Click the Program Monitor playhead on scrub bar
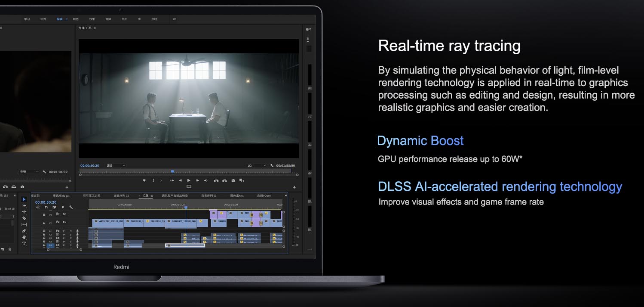 (x=172, y=171)
